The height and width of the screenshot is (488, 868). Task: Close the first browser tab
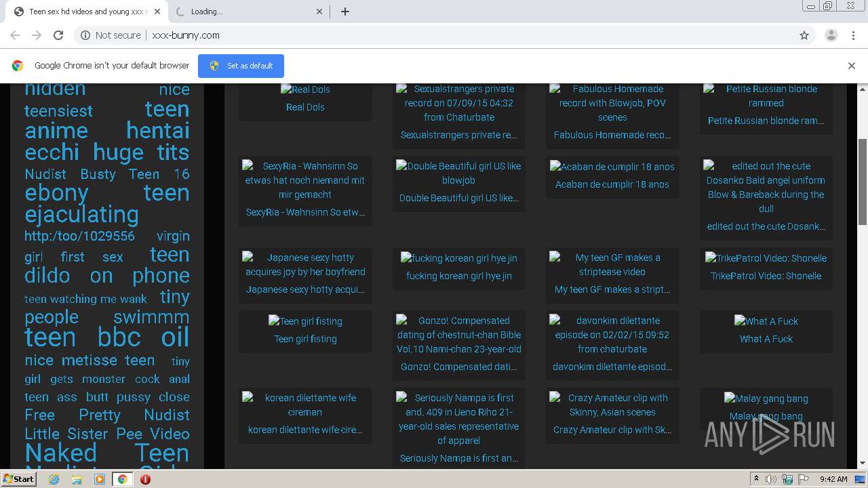pyautogui.click(x=157, y=12)
